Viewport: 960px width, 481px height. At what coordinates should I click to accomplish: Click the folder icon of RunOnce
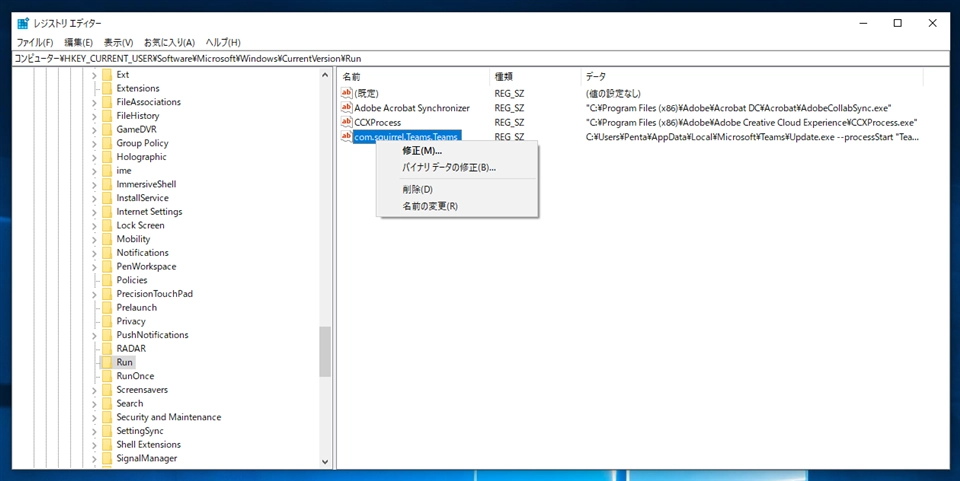[107, 376]
